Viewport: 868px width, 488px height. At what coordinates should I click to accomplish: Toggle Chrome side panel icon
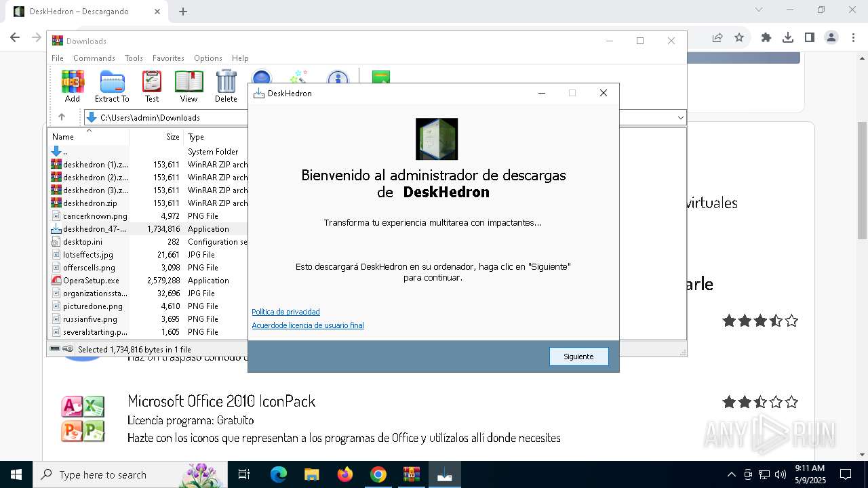(x=810, y=38)
